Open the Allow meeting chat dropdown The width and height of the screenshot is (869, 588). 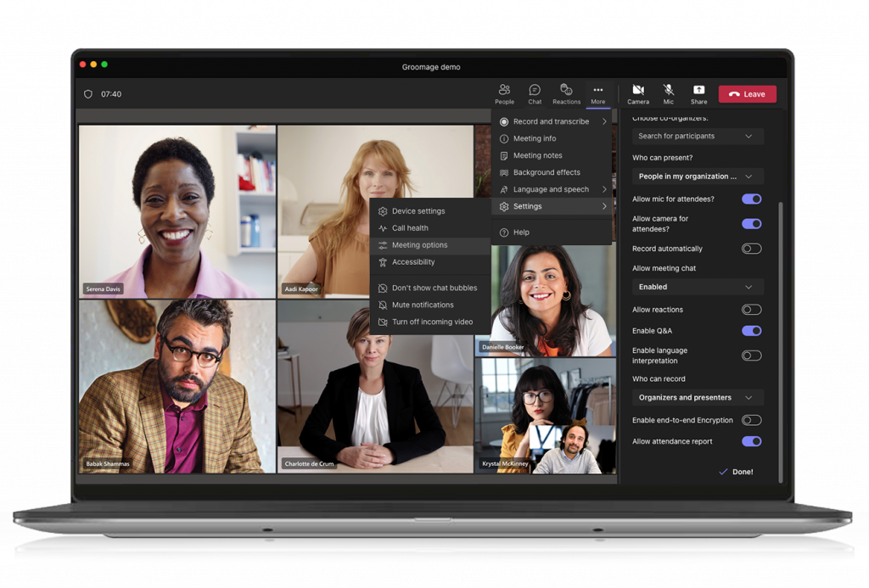point(697,287)
